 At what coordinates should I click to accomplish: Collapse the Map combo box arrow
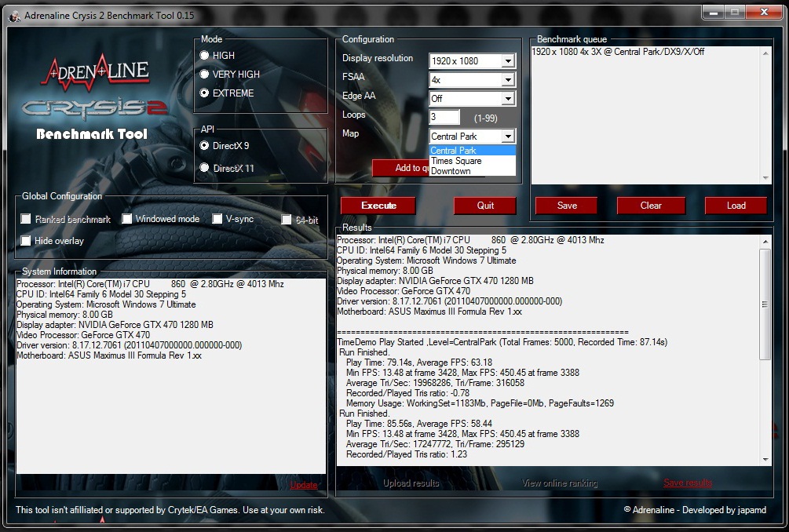click(x=508, y=137)
